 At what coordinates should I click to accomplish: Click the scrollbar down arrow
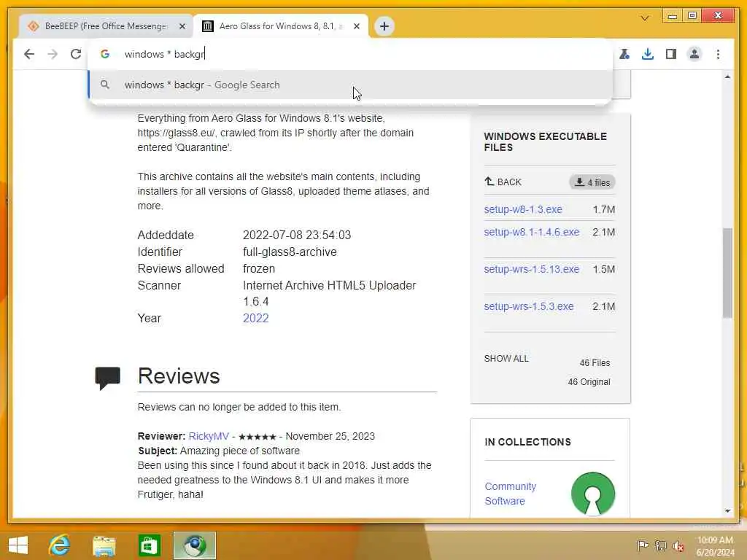pos(727,511)
